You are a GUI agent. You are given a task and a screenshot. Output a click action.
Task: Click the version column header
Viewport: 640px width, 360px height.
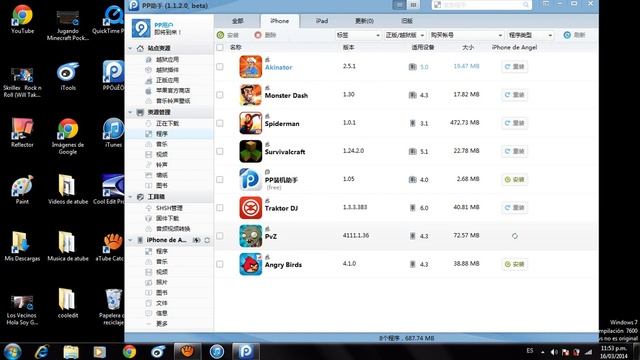coord(349,47)
